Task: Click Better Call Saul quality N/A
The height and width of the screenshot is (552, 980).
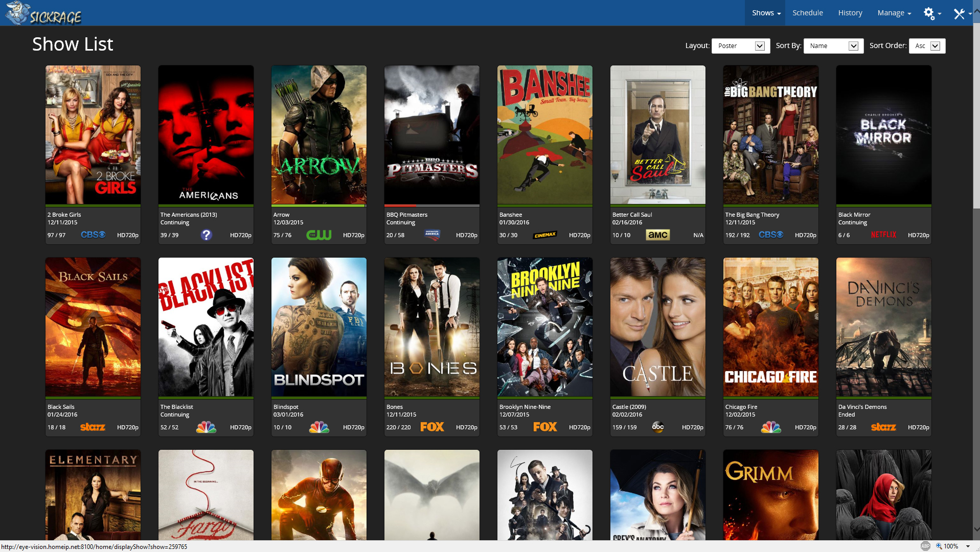Action: point(698,235)
